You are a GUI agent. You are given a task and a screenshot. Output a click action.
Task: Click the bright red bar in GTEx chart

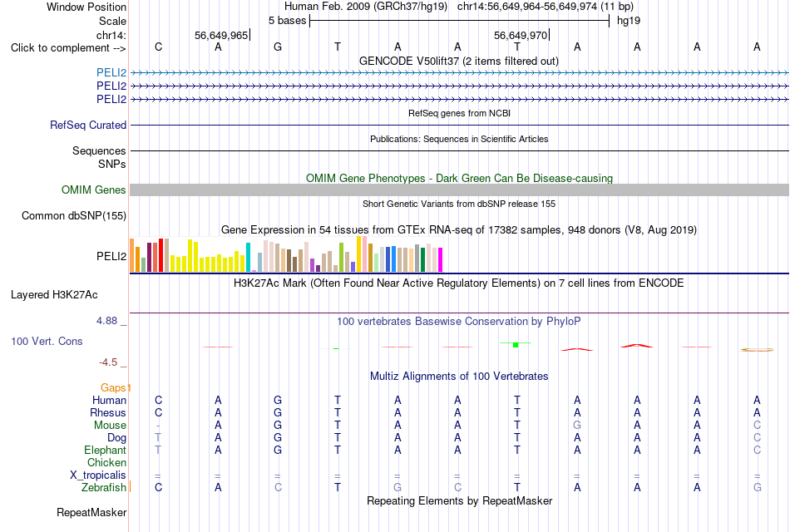pyautogui.click(x=160, y=255)
